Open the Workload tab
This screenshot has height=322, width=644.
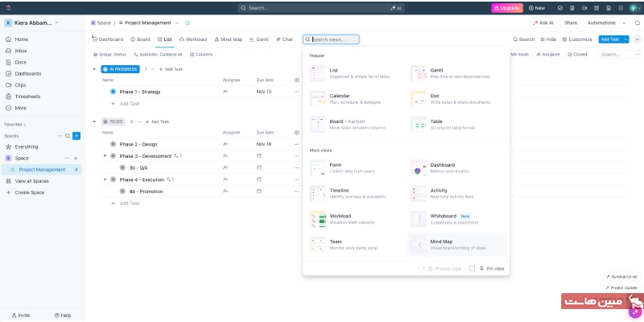(x=193, y=39)
